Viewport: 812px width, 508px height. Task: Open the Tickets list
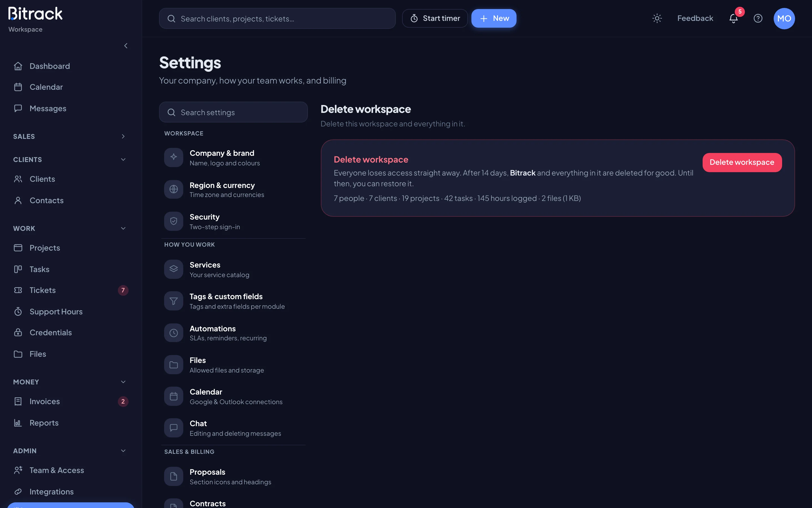point(71,290)
